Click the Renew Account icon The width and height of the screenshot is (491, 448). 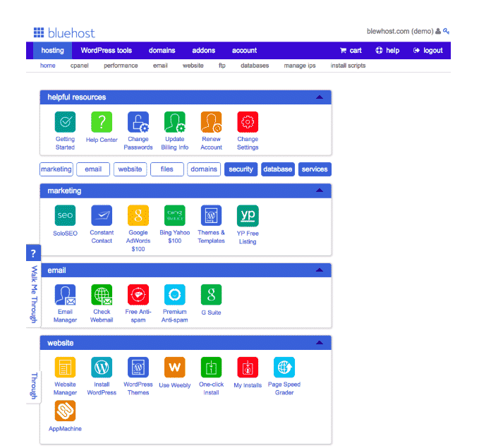(211, 122)
